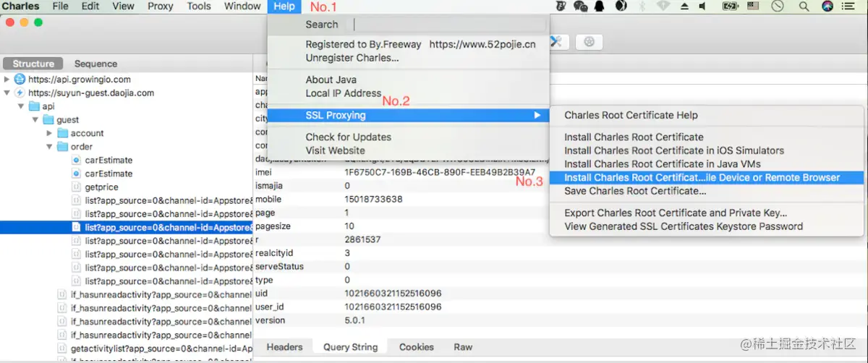Open the File menu
The height and width of the screenshot is (363, 868).
click(61, 7)
